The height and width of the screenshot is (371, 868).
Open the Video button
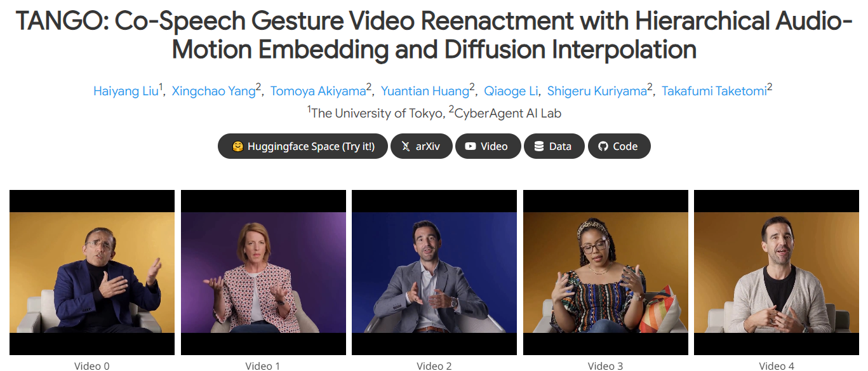pos(488,146)
